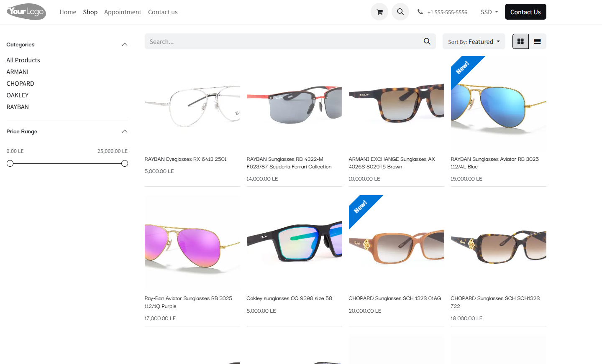Switch to list view layout
This screenshot has width=602, height=364.
coord(538,41)
